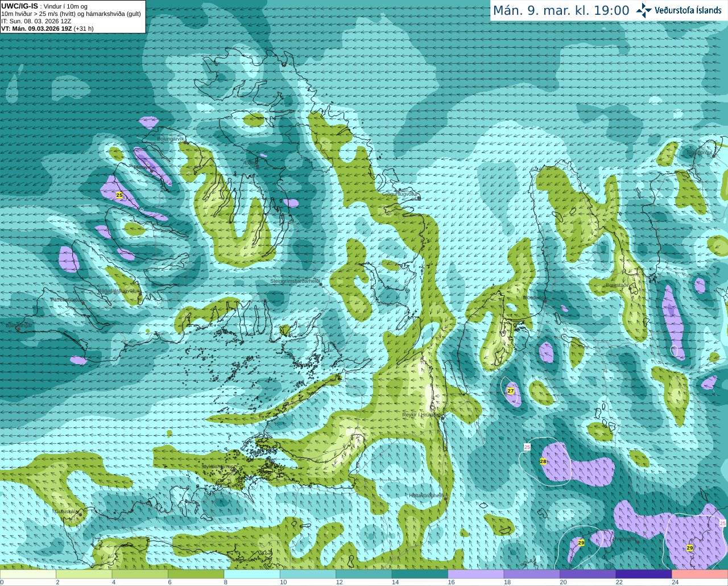Click the Veðurstofa Íslands logo symbol
The width and height of the screenshot is (728, 586).
click(x=644, y=10)
